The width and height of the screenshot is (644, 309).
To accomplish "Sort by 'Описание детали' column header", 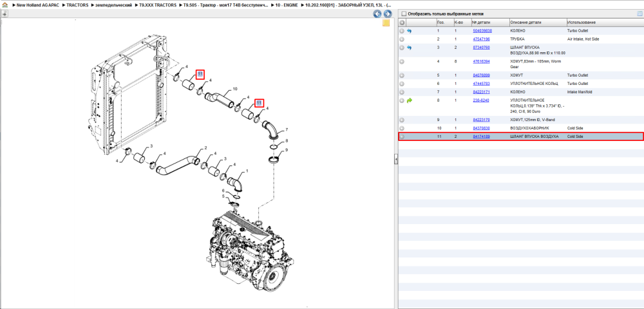I will 537,23.
